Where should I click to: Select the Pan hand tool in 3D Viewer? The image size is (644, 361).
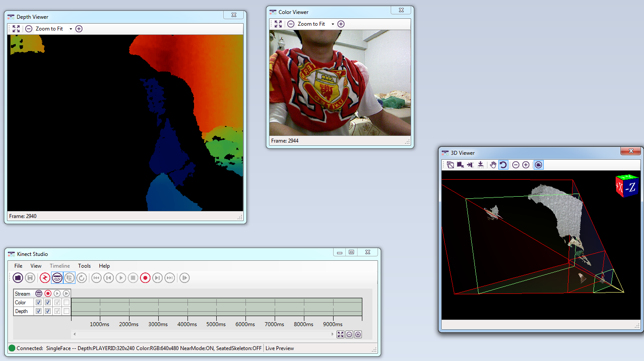(493, 165)
